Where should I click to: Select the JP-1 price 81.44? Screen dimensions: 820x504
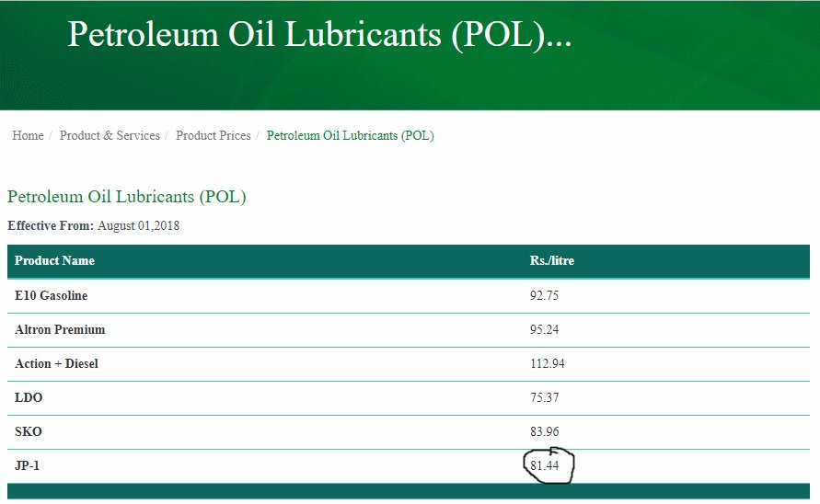click(544, 465)
